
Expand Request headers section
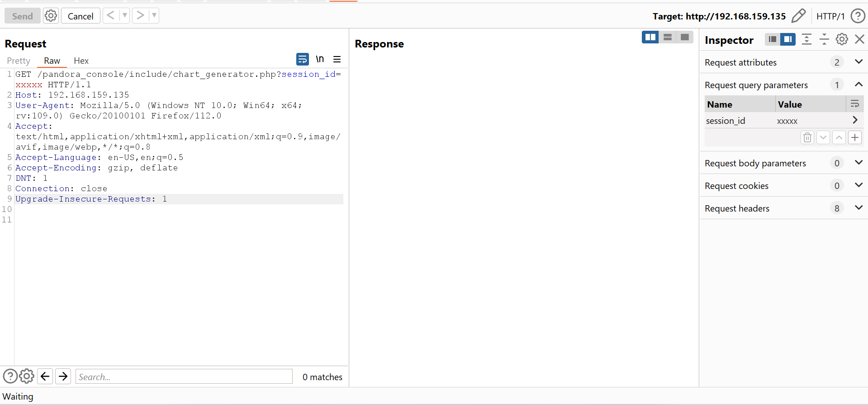click(859, 207)
